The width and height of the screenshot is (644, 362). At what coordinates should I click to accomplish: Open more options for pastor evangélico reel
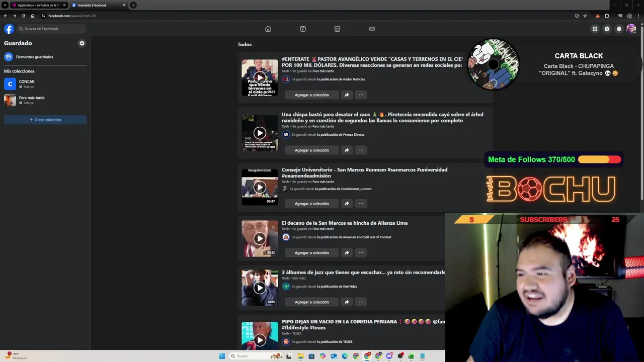361,95
